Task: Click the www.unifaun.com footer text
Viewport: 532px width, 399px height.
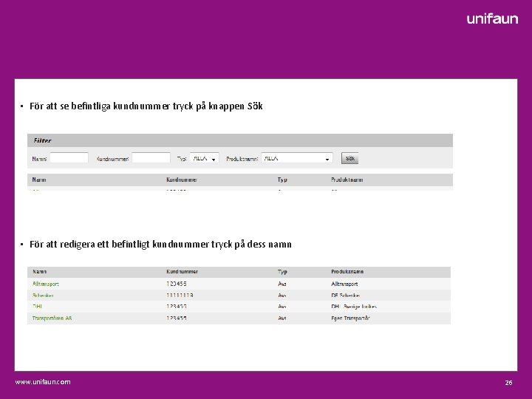Action: click(x=43, y=382)
